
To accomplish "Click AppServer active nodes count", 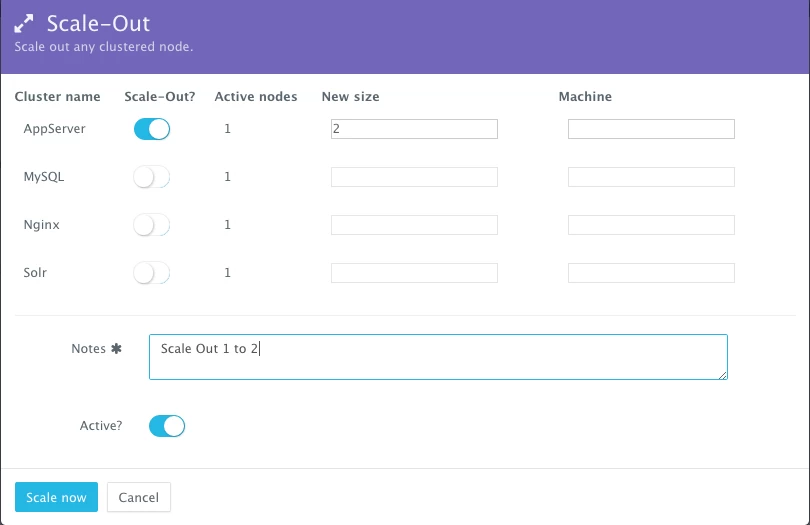I will pos(227,129).
